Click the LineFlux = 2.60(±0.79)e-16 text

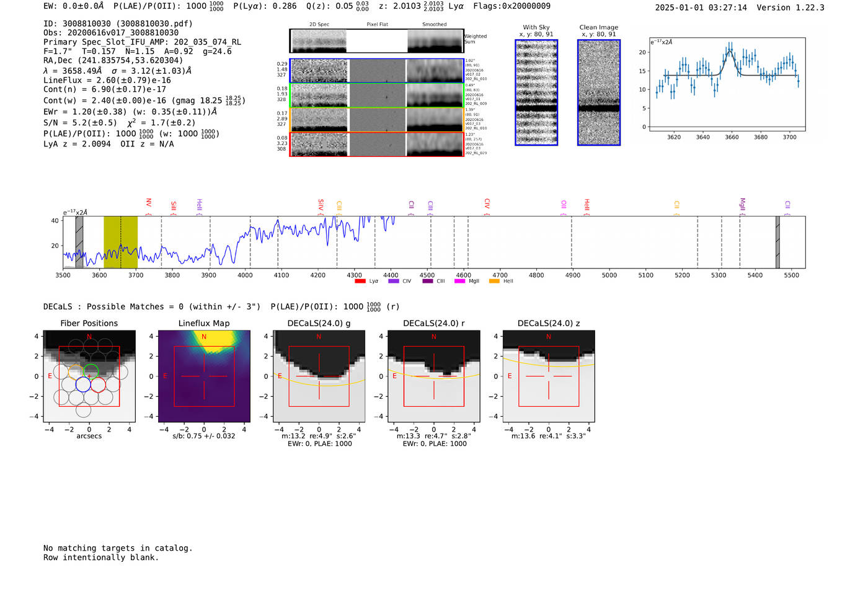(x=107, y=80)
